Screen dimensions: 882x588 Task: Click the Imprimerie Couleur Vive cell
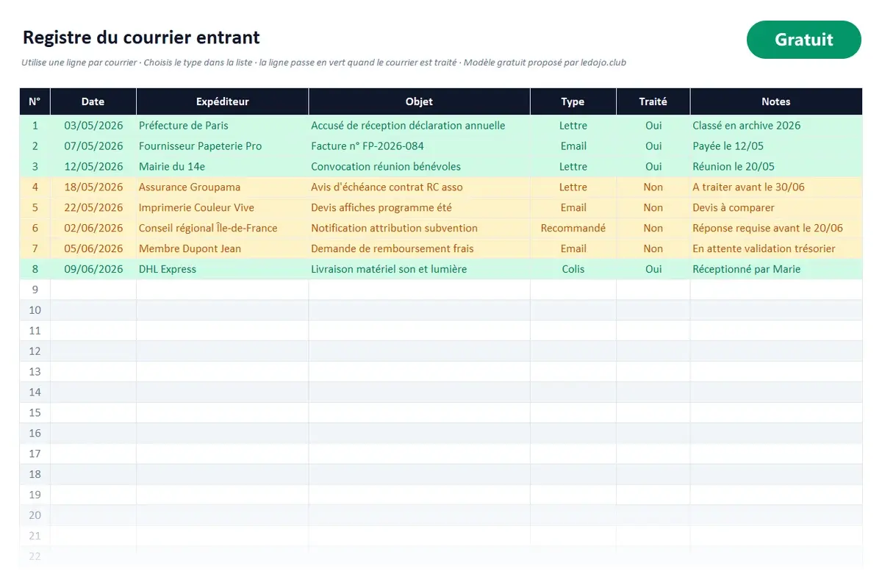(222, 208)
